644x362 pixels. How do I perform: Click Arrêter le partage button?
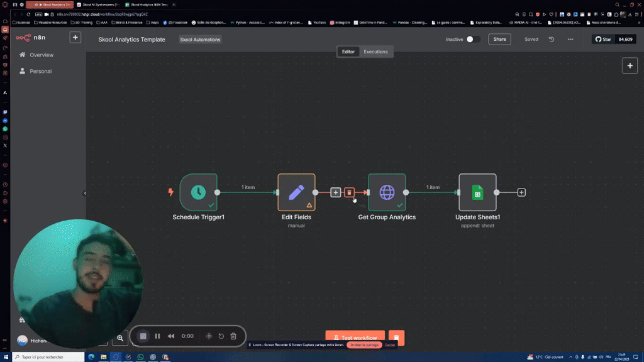tap(364, 345)
